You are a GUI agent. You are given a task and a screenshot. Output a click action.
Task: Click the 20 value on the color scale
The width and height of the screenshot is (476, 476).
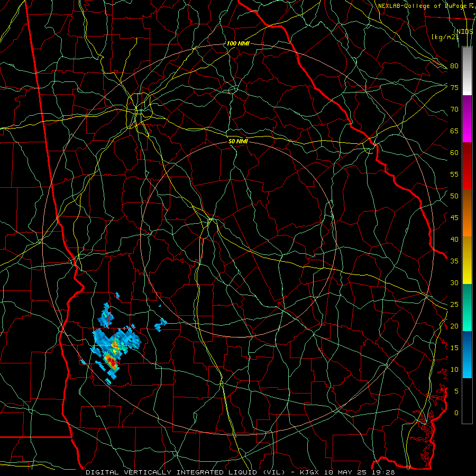454,326
